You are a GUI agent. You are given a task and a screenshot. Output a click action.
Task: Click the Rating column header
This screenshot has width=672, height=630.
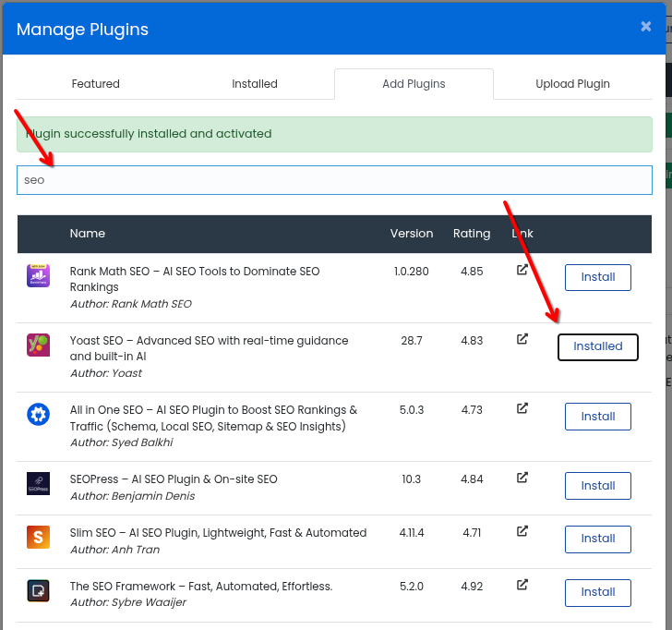click(x=472, y=234)
